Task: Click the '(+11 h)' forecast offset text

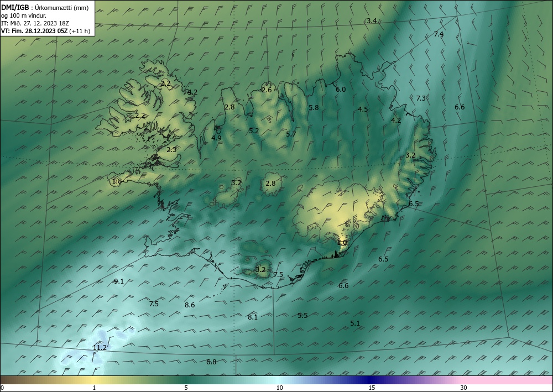Action: click(x=80, y=31)
